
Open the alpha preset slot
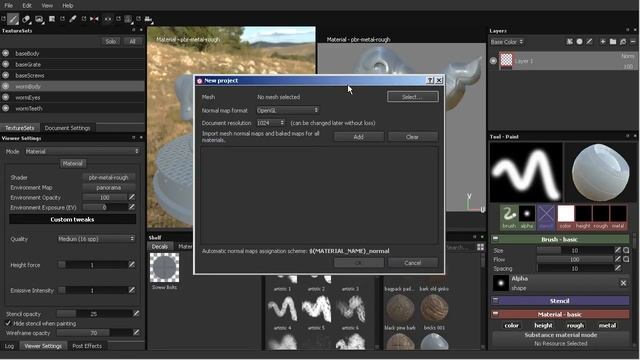[527, 217]
